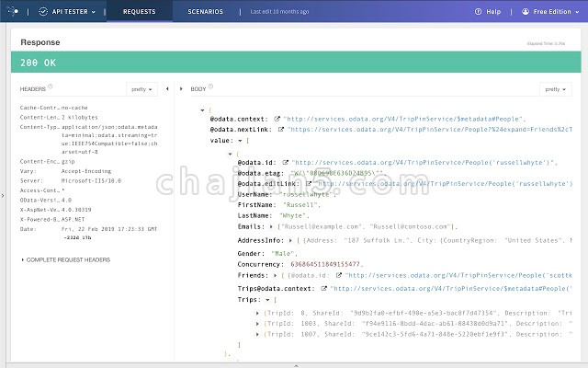588x368 pixels.
Task: Open Friends @odata.id external link icon
Action: (339, 275)
